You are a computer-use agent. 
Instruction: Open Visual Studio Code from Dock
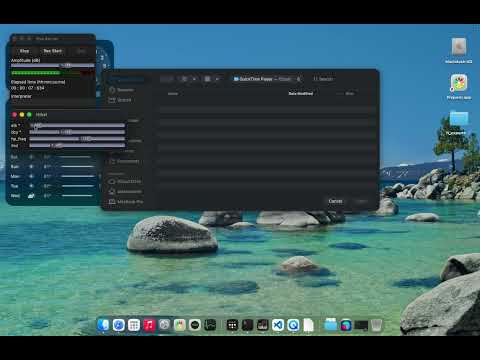click(x=278, y=325)
